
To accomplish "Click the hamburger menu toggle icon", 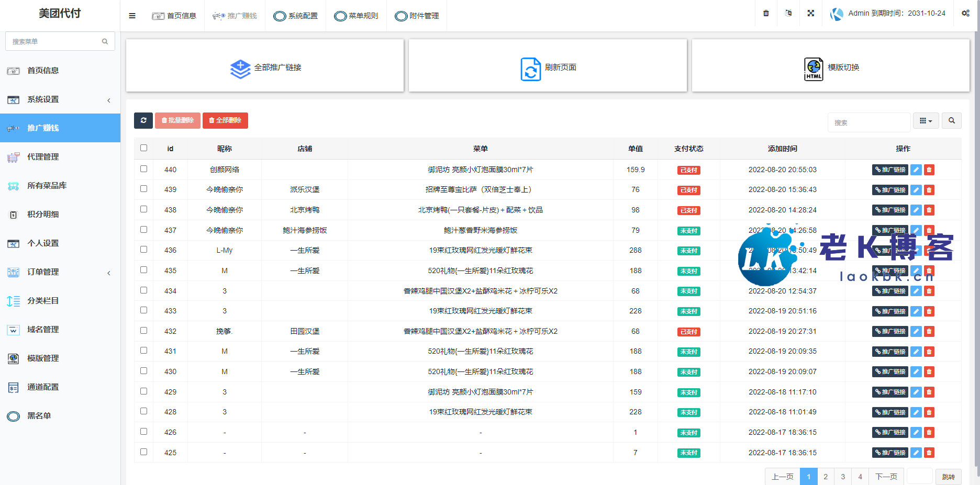I will point(132,16).
